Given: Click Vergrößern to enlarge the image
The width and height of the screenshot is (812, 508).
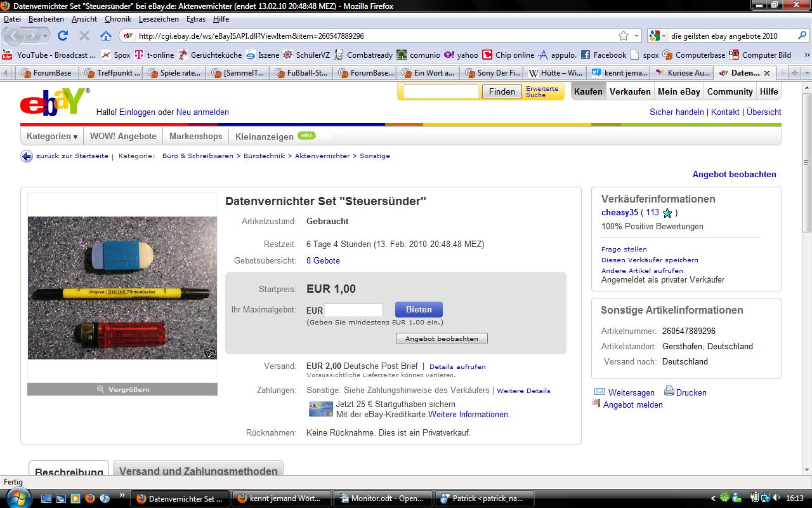Looking at the screenshot, I should [122, 389].
